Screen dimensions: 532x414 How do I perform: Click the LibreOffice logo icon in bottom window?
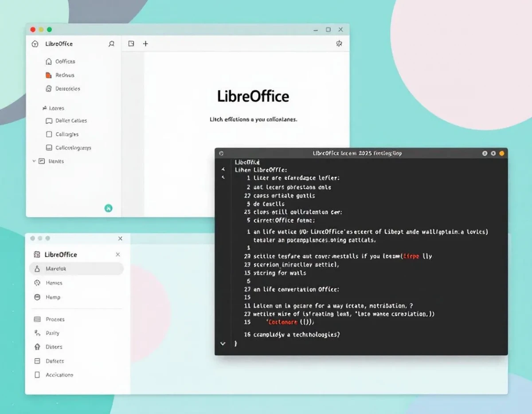point(37,255)
